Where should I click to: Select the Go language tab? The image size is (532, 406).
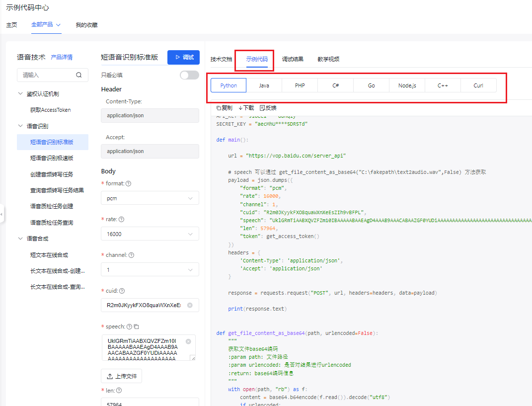point(372,85)
